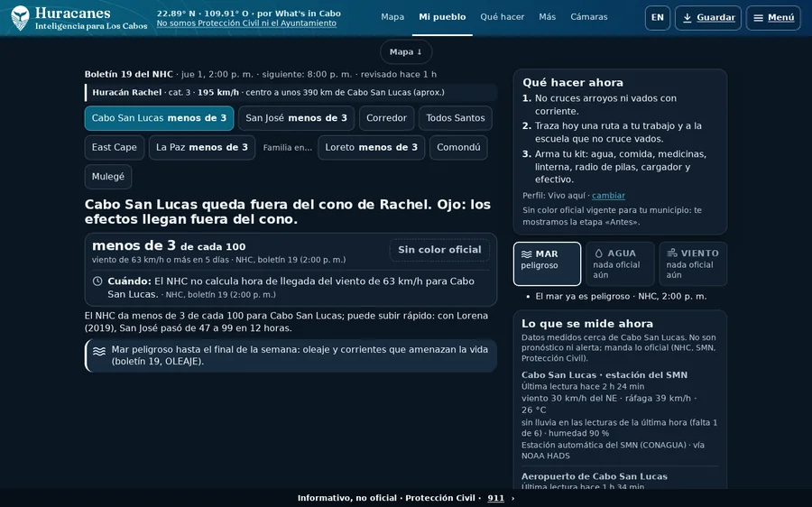The image size is (812, 507).
Task: Open the 'No somos Protección Civil' disclaimer link
Action: point(246,23)
